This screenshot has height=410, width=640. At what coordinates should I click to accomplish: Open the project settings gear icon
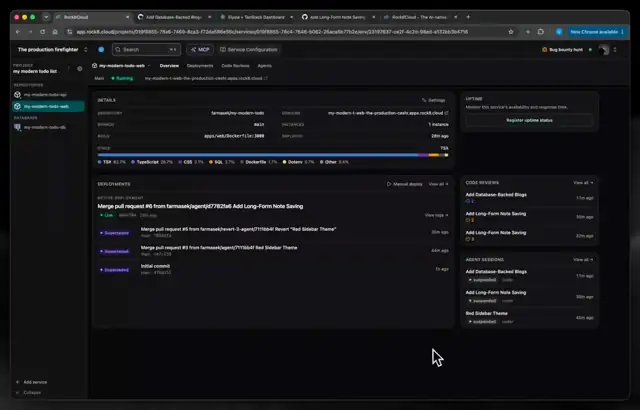80,69
